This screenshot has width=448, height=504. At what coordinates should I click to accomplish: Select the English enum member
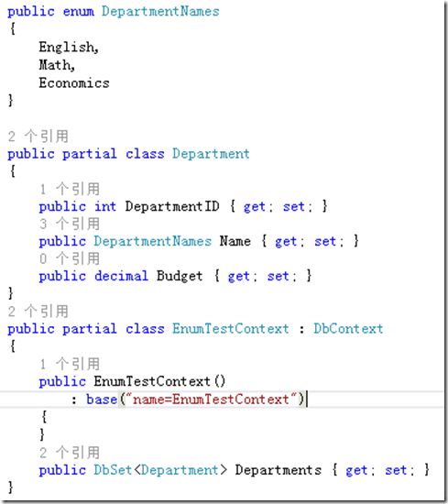point(67,48)
